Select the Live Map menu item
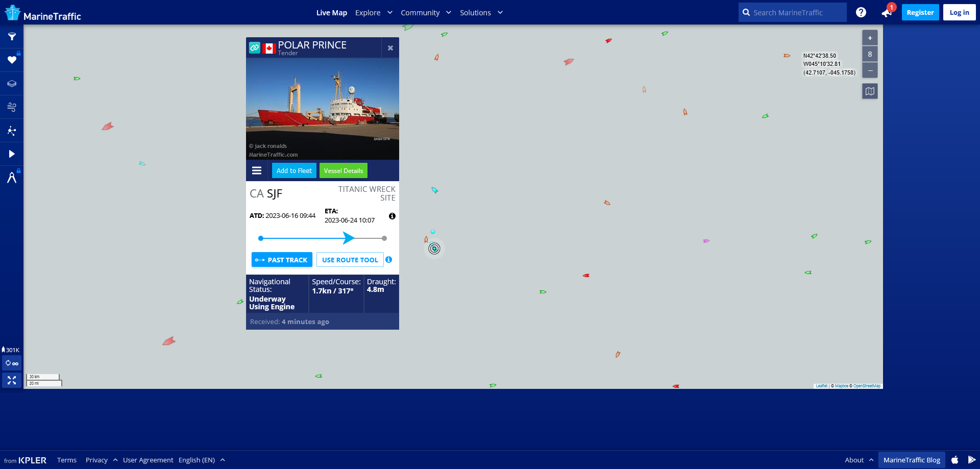The height and width of the screenshot is (469, 980). 332,13
